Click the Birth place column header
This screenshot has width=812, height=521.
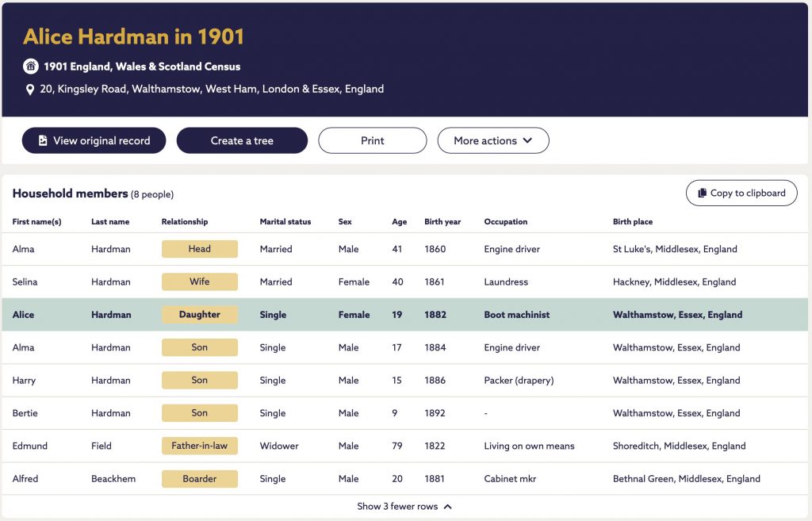pyautogui.click(x=633, y=222)
